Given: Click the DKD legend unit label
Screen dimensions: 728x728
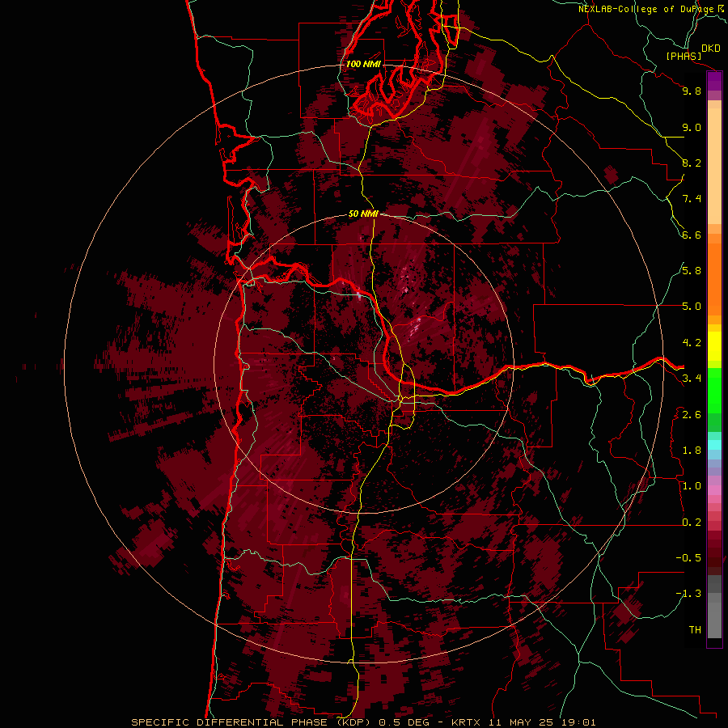Looking at the screenshot, I should [710, 49].
